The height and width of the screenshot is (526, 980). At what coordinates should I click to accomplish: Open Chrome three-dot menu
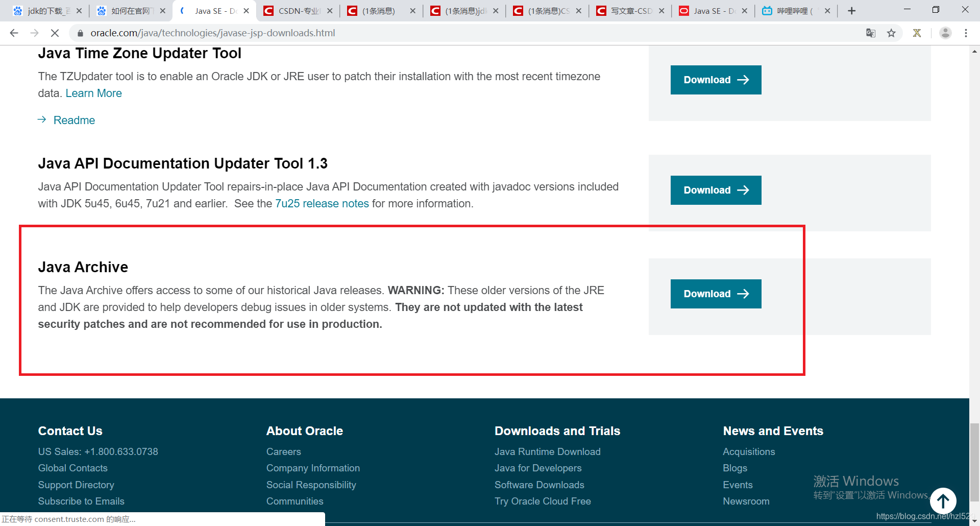(x=966, y=33)
